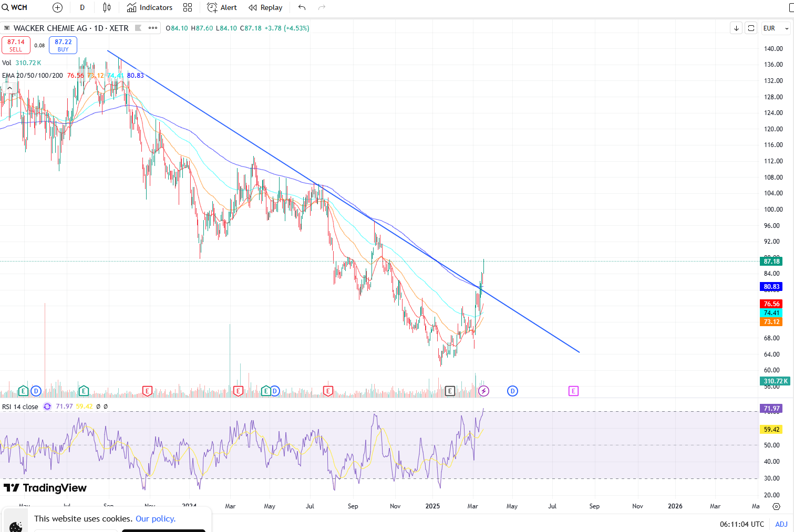The width and height of the screenshot is (794, 532).
Task: Click the time axis settings gear icon
Action: point(776,506)
